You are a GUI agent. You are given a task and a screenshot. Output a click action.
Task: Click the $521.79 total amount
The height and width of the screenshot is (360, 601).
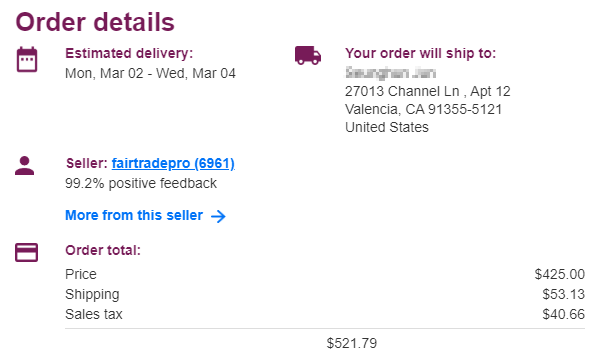point(352,343)
